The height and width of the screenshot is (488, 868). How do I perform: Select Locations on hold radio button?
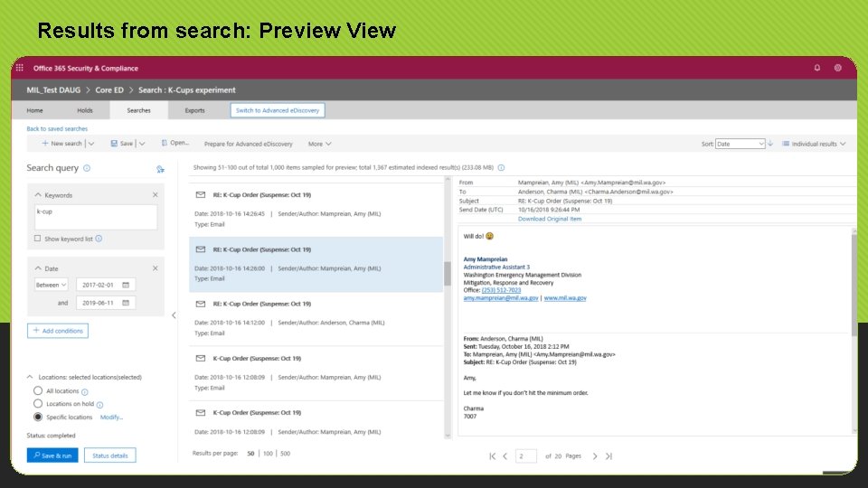38,404
